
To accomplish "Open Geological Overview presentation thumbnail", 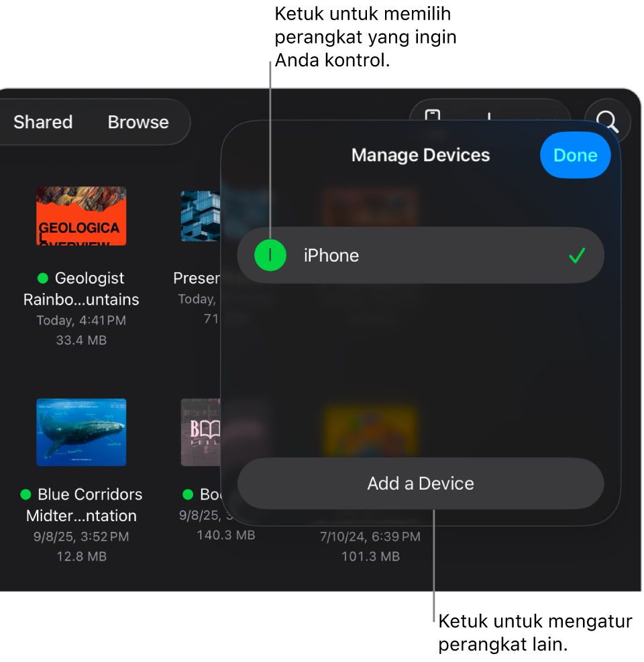I will click(x=81, y=216).
